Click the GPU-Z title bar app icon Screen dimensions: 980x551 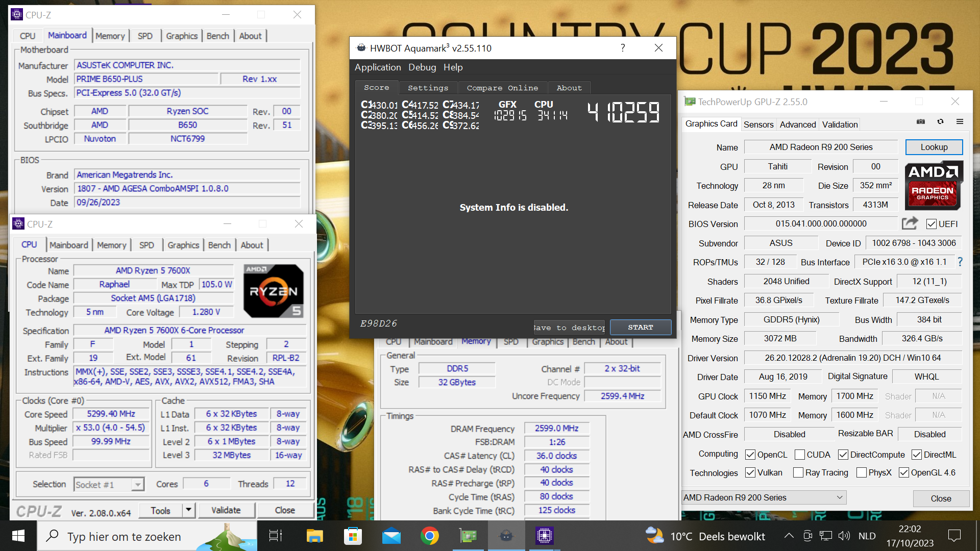[x=690, y=102]
